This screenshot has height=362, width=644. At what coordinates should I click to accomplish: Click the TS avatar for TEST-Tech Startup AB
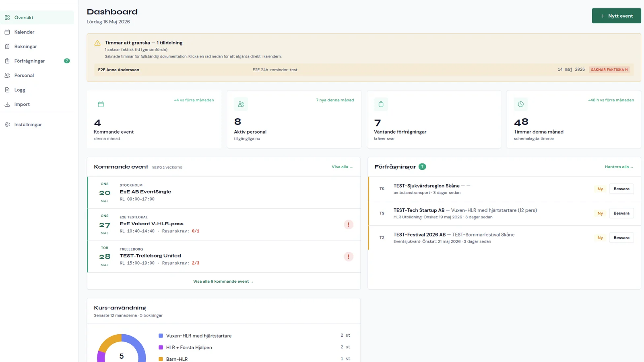(382, 214)
